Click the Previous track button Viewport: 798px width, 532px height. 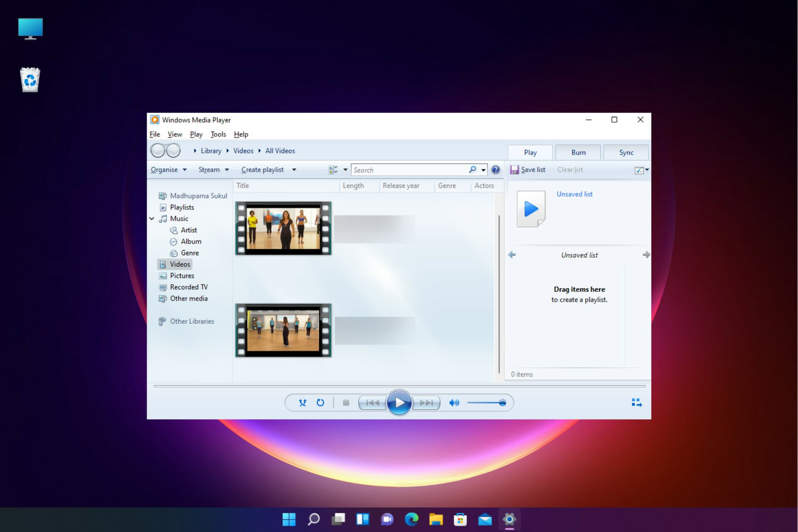point(372,402)
